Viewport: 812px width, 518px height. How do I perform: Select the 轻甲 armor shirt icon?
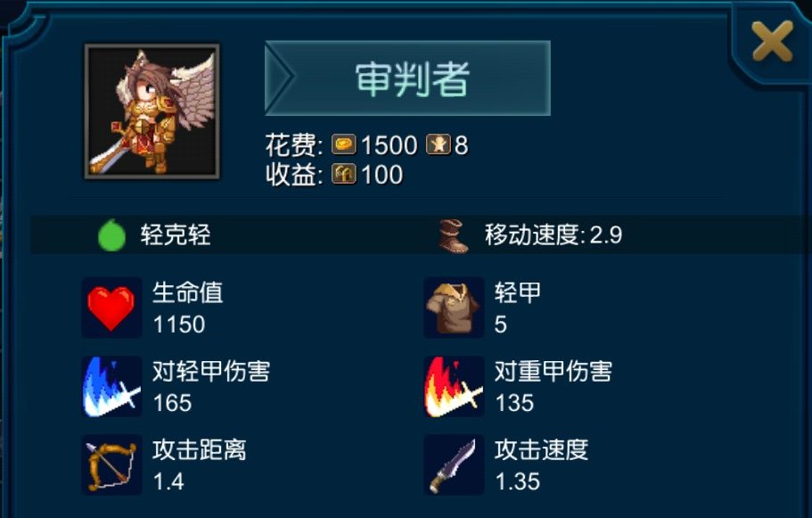point(454,308)
